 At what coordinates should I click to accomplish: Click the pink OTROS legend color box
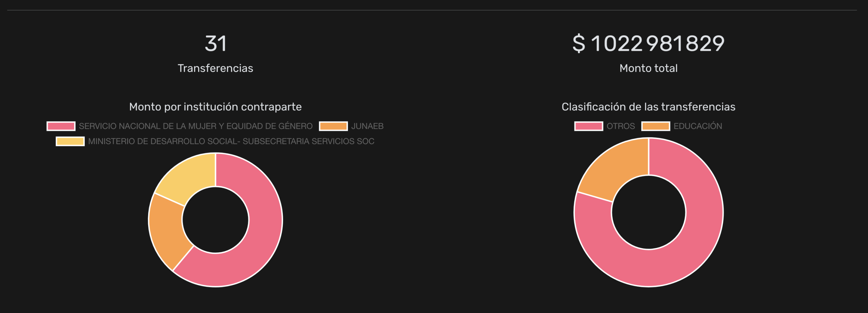[589, 126]
